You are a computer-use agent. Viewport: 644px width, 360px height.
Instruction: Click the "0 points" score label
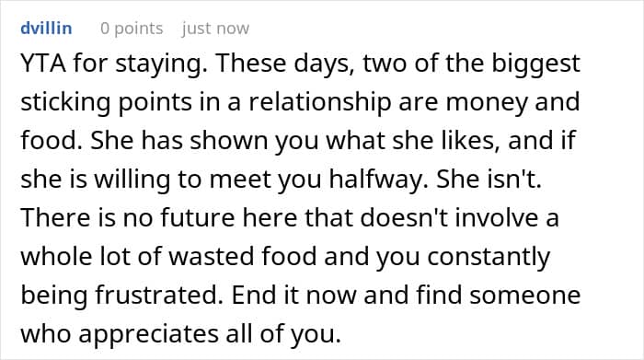[x=132, y=29]
